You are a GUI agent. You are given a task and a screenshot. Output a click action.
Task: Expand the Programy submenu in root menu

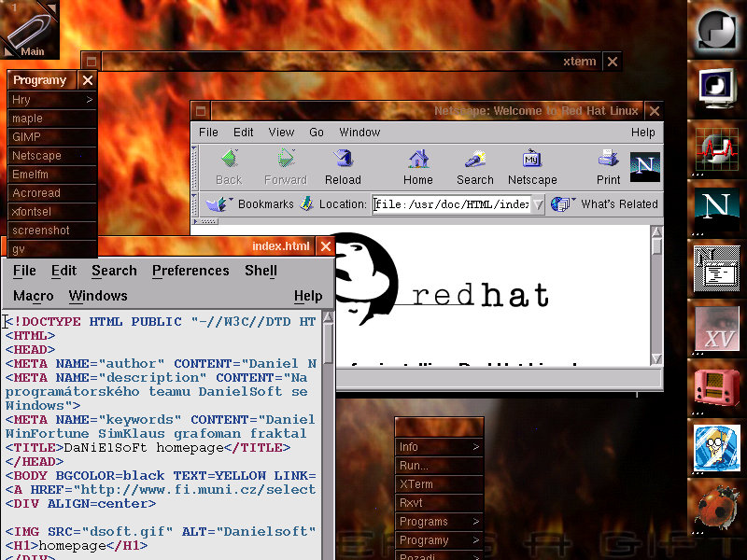[439, 540]
